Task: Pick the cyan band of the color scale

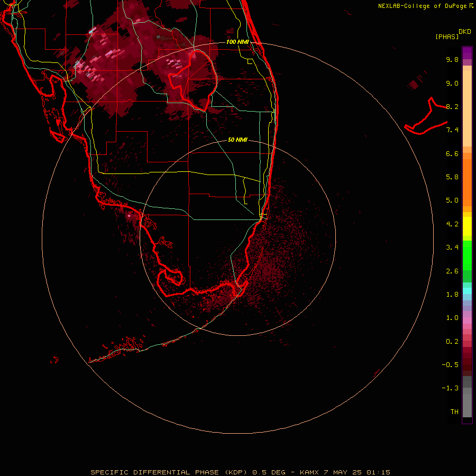Action: [x=467, y=291]
